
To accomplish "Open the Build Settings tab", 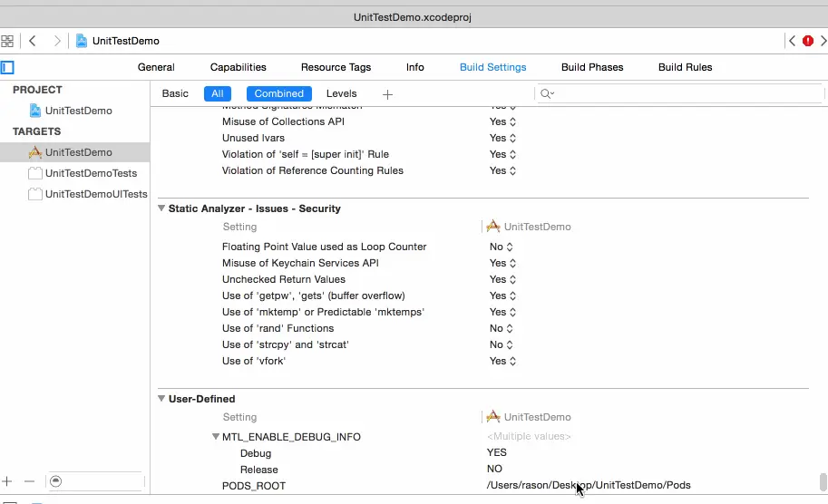I will (x=492, y=67).
